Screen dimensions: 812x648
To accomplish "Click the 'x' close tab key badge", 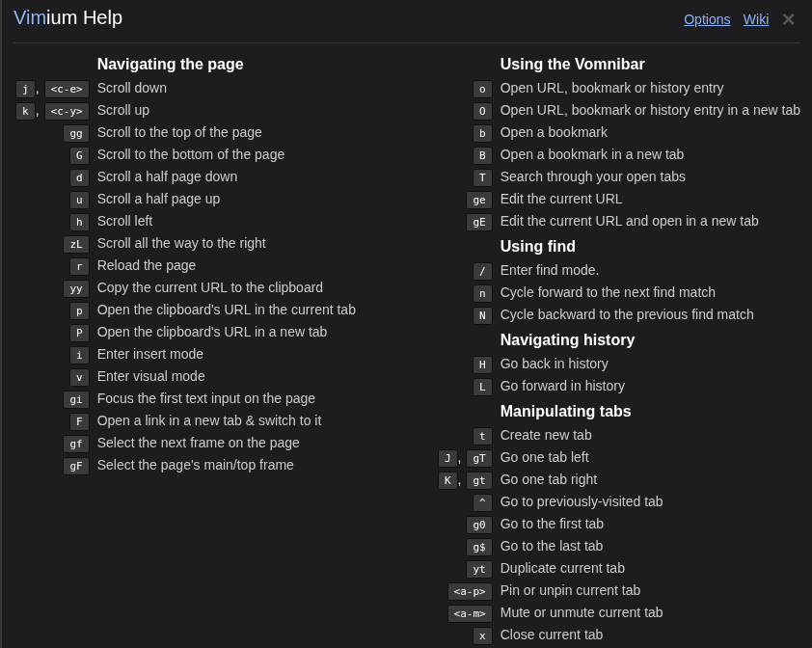I will click(x=482, y=636).
